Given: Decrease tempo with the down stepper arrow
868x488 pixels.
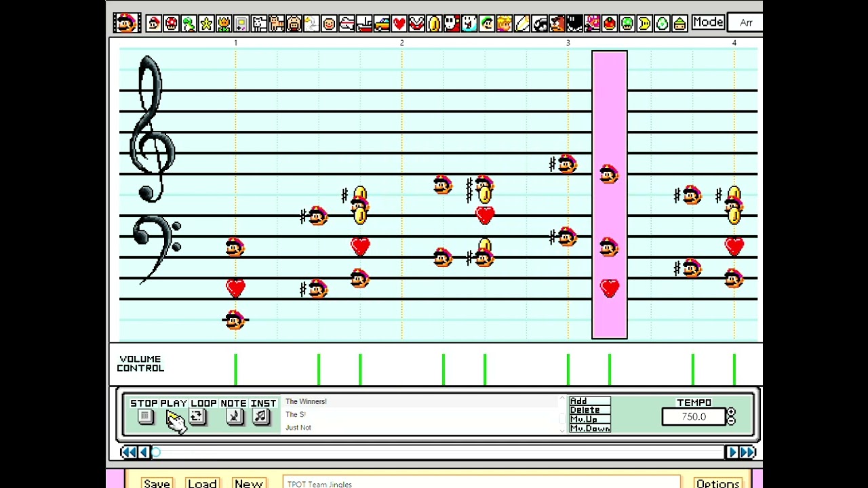Looking at the screenshot, I should [731, 421].
